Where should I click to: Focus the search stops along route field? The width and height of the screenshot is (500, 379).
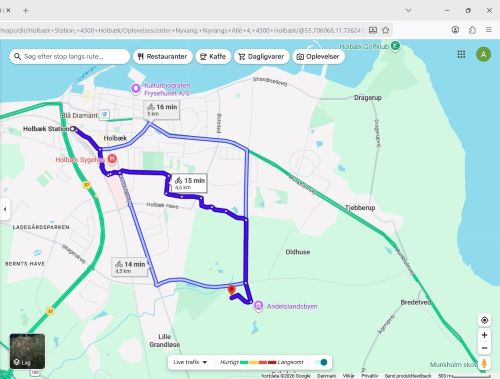coord(69,57)
